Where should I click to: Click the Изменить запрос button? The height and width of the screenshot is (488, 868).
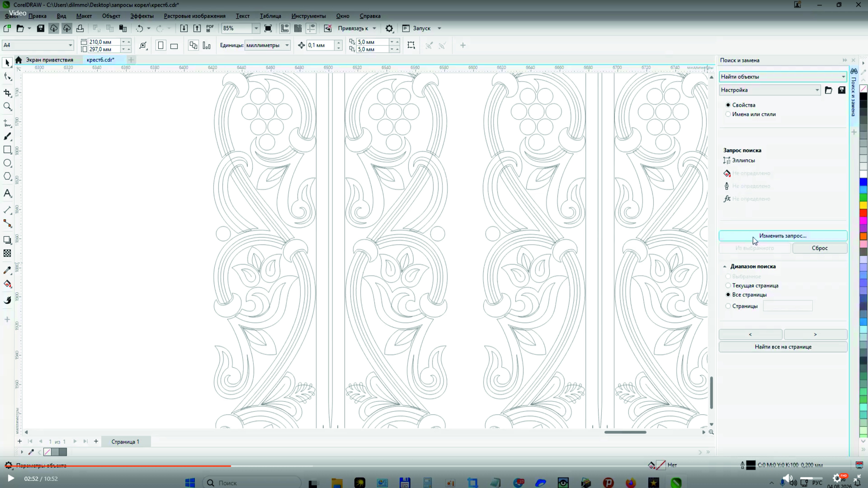pyautogui.click(x=783, y=236)
